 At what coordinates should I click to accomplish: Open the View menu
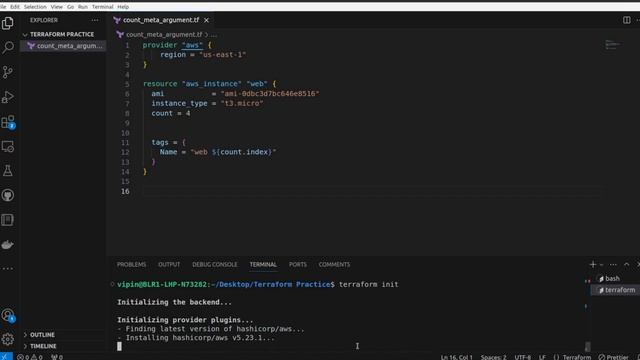[57, 7]
